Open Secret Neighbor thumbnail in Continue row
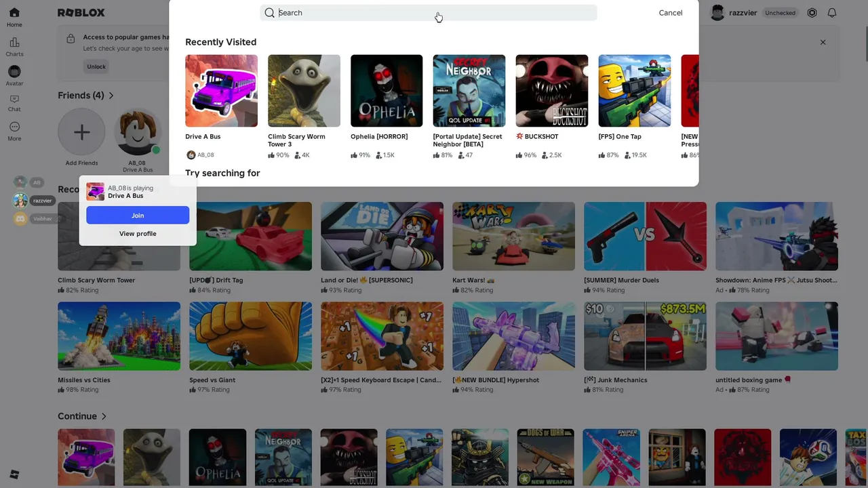 point(283,457)
